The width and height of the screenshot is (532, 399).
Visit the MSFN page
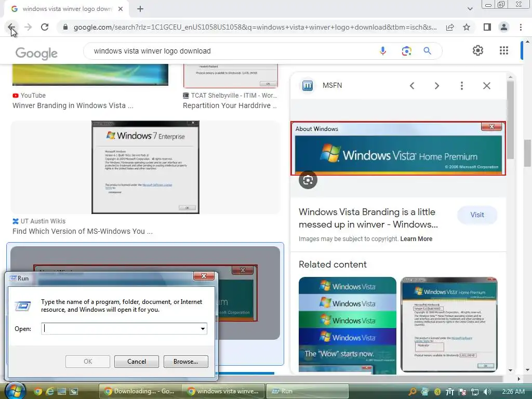click(x=477, y=215)
